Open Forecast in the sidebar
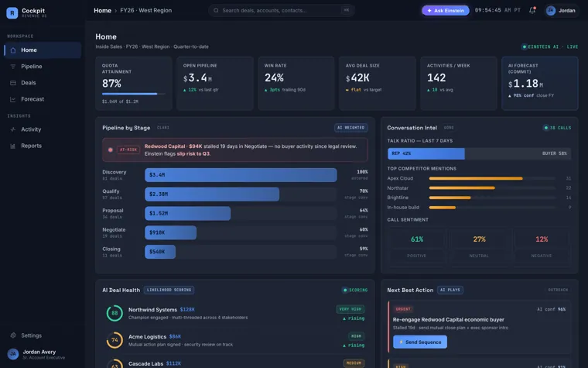This screenshot has width=588, height=368. pos(43,99)
